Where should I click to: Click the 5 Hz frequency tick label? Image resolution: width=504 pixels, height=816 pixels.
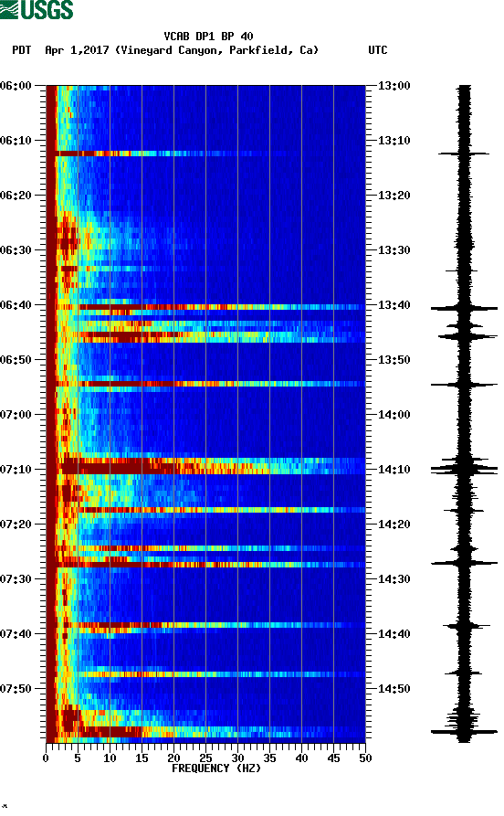[x=78, y=758]
